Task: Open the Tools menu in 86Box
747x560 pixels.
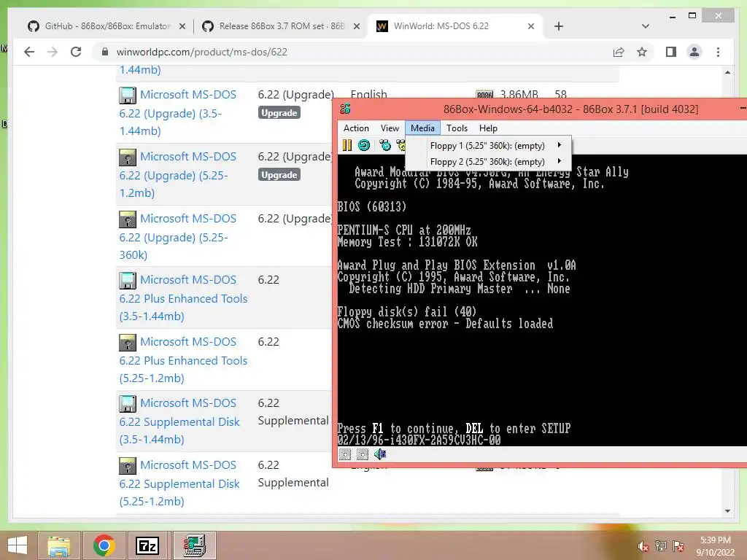Action: click(457, 128)
